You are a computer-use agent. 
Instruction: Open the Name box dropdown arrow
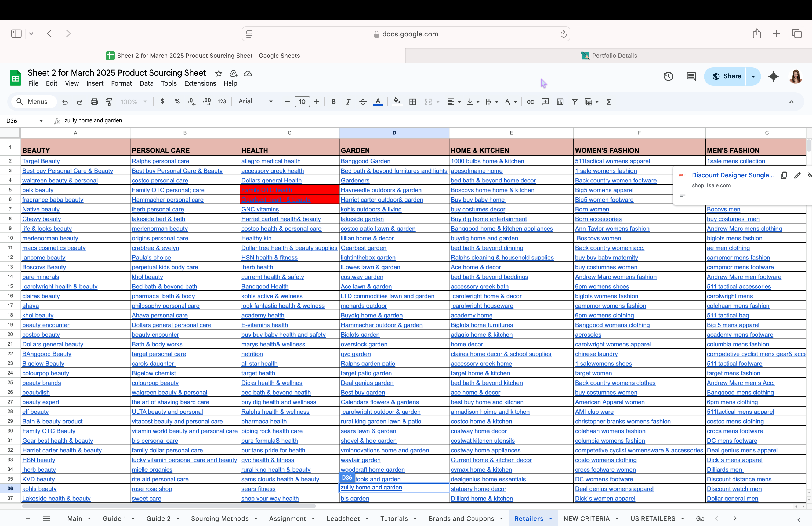click(41, 121)
